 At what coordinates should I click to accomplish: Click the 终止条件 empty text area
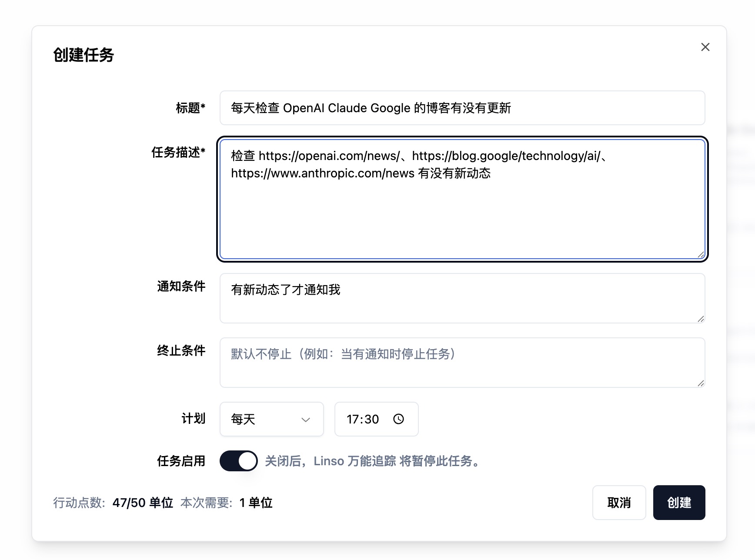coord(462,363)
